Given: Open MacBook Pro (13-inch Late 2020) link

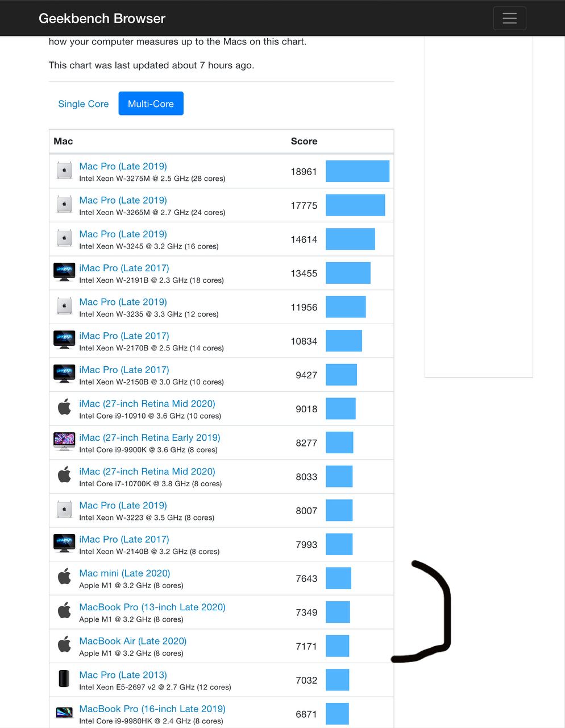Looking at the screenshot, I should pyautogui.click(x=152, y=607).
